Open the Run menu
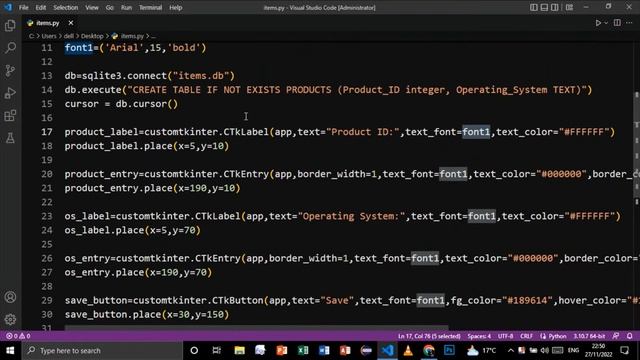640x360 pixels. coord(126,7)
